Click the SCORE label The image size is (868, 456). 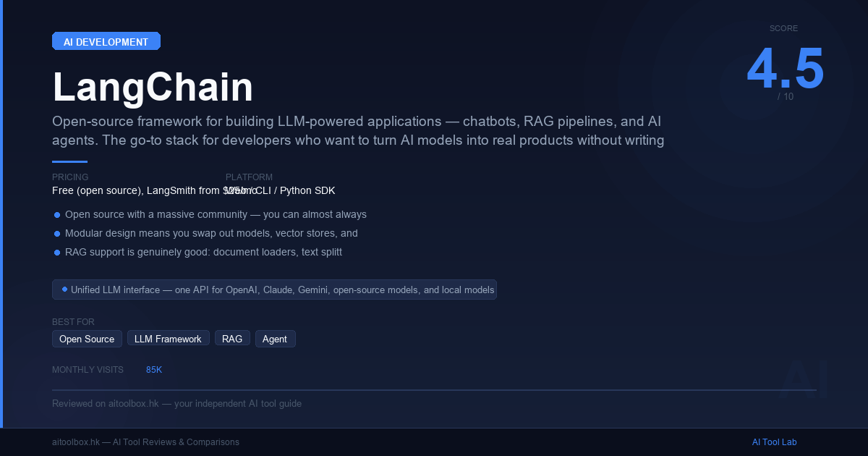point(783,28)
